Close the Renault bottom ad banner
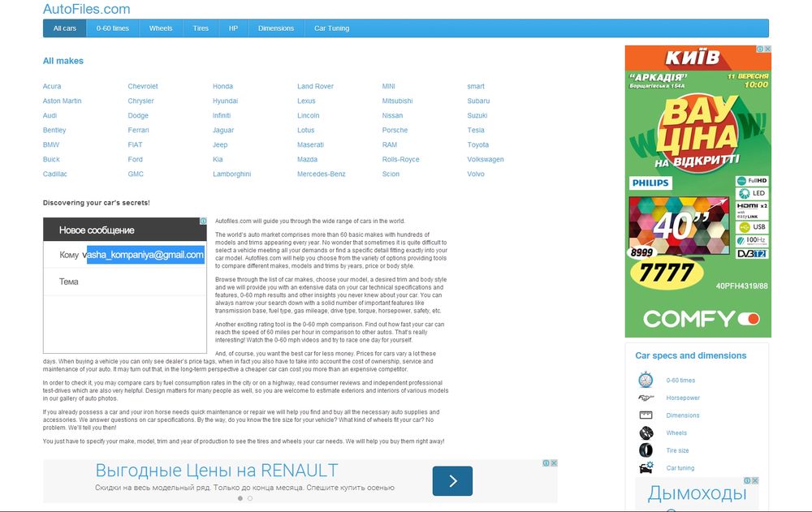The width and height of the screenshot is (812, 512). (554, 463)
